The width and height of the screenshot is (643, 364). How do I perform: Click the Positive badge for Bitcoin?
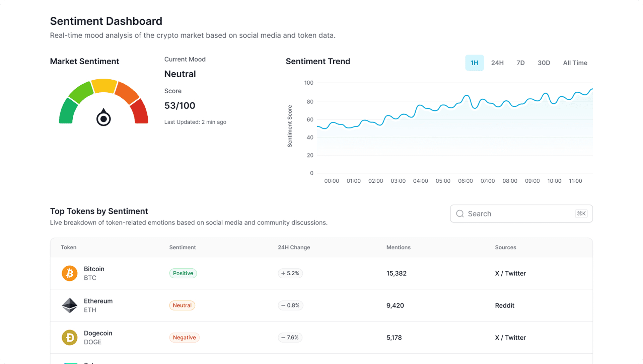click(183, 273)
